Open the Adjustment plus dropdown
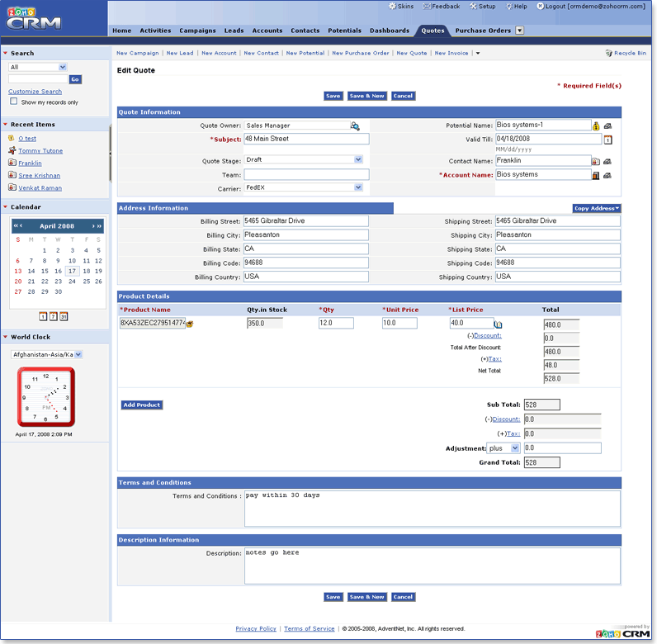Image resolution: width=657 pixels, height=644 pixels. pos(515,447)
